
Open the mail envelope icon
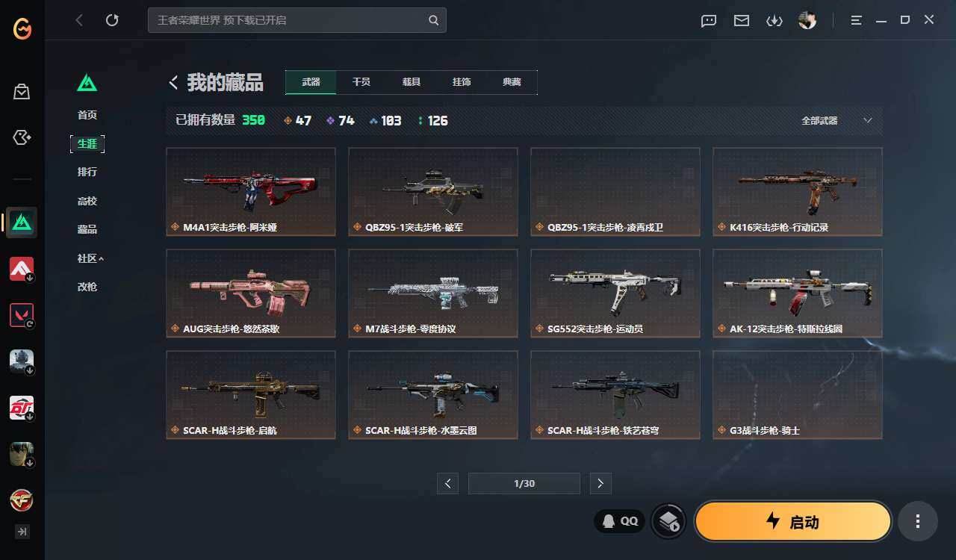click(742, 21)
